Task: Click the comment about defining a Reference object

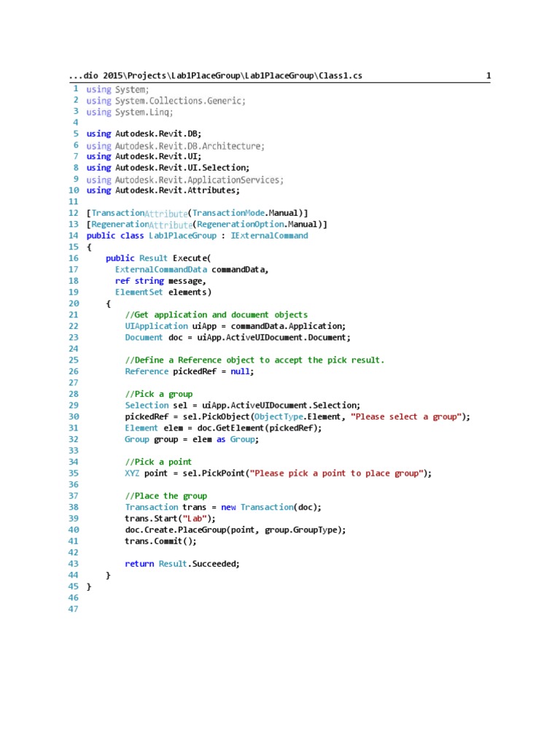Action: tap(254, 360)
